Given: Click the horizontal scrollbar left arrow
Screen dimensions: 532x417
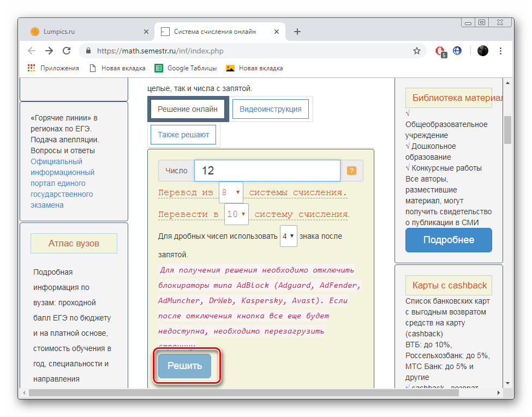Looking at the screenshot, I should tap(24, 392).
